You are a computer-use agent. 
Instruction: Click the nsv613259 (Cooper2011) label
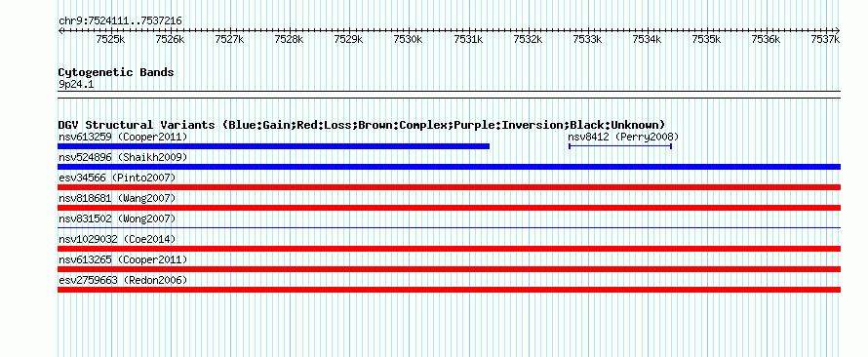pyautogui.click(x=123, y=137)
